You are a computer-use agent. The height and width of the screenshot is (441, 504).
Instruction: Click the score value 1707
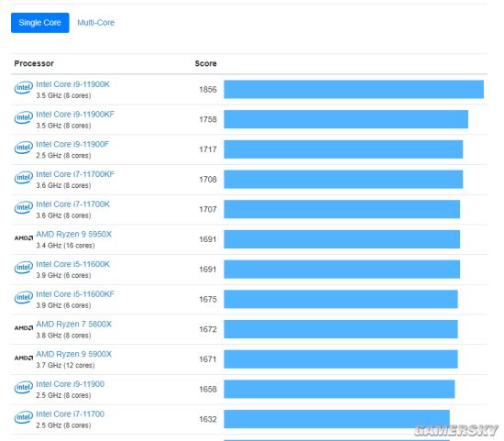208,209
